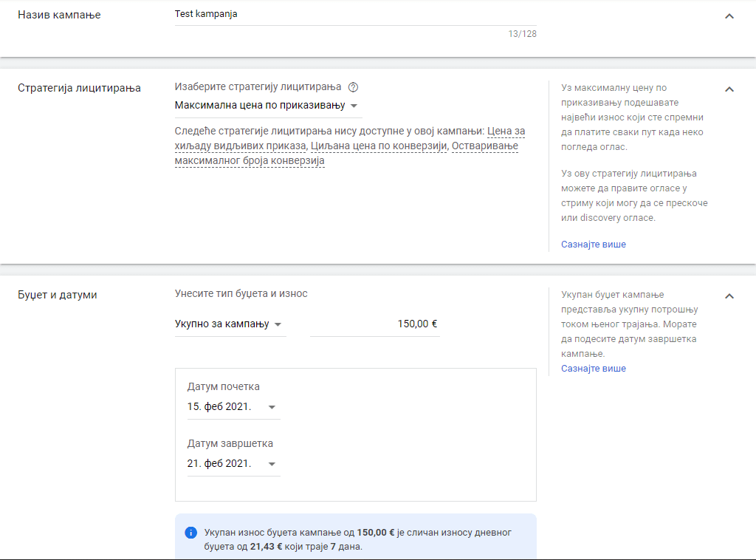Click the 21,43 € daily budget value

(266, 547)
